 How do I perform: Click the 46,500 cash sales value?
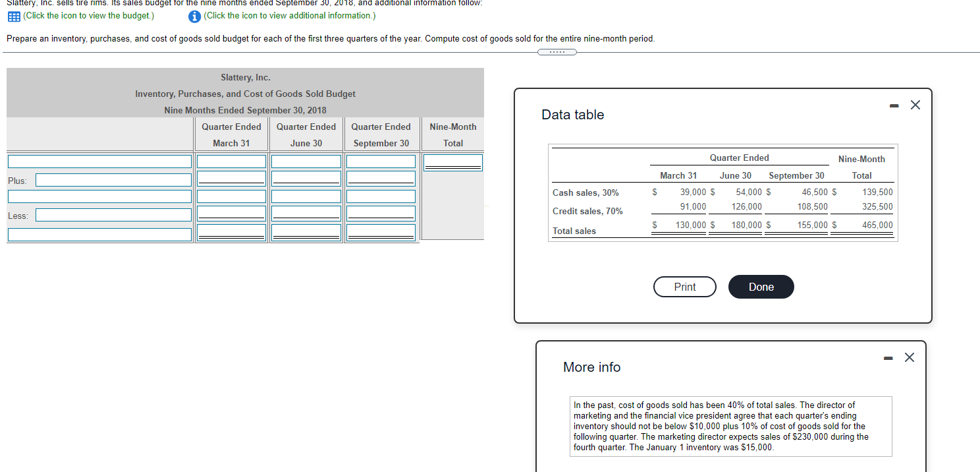coord(815,192)
